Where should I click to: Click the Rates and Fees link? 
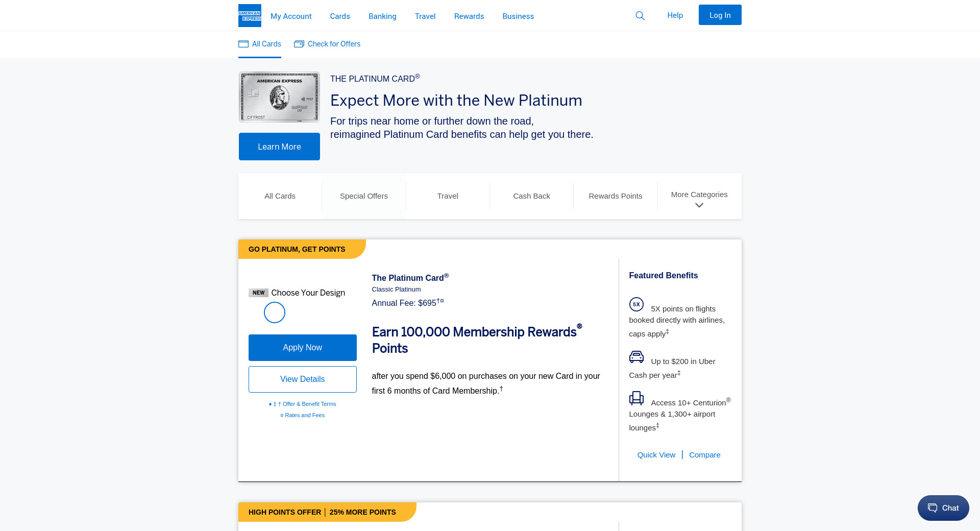305,415
